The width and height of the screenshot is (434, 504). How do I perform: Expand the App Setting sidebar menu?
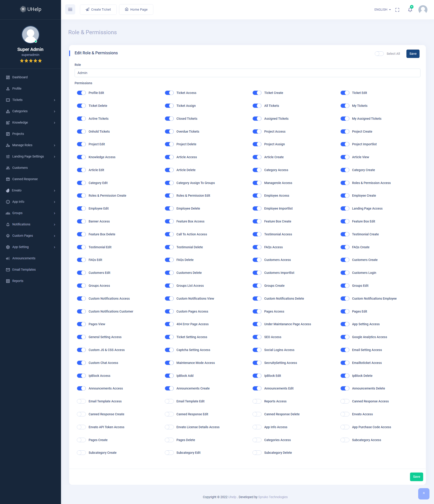(x=30, y=247)
